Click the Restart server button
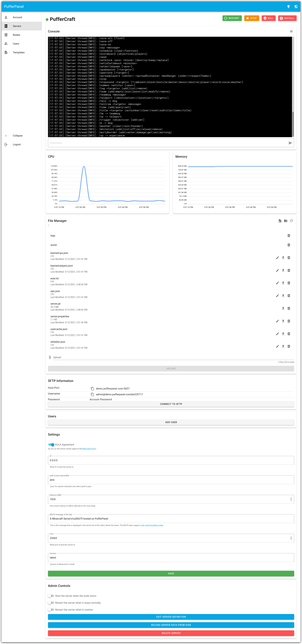 (x=232, y=18)
